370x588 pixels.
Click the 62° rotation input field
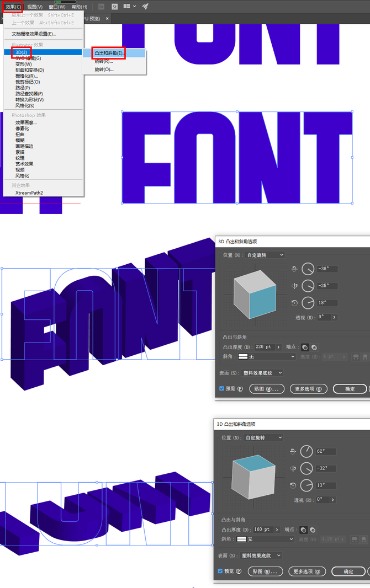[x=326, y=451]
